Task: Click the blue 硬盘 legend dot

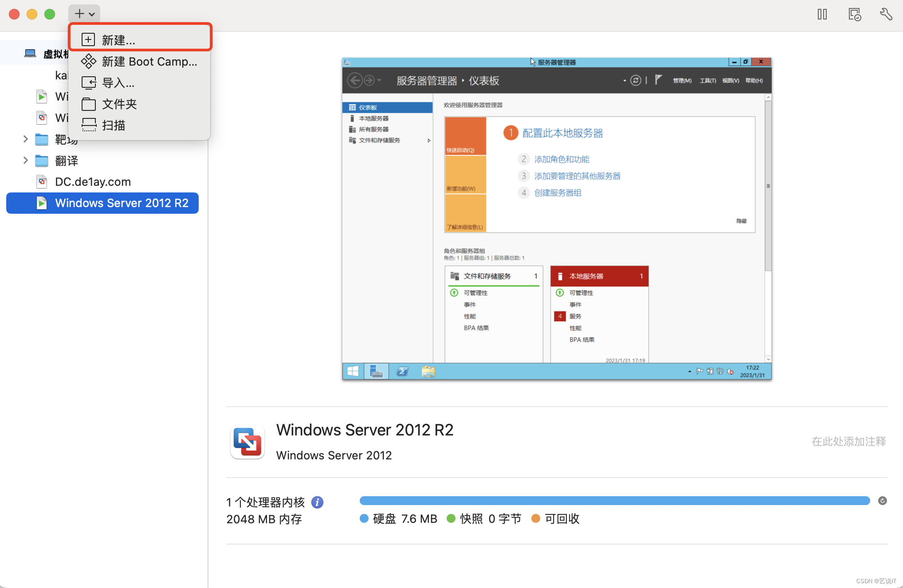Action: click(364, 518)
